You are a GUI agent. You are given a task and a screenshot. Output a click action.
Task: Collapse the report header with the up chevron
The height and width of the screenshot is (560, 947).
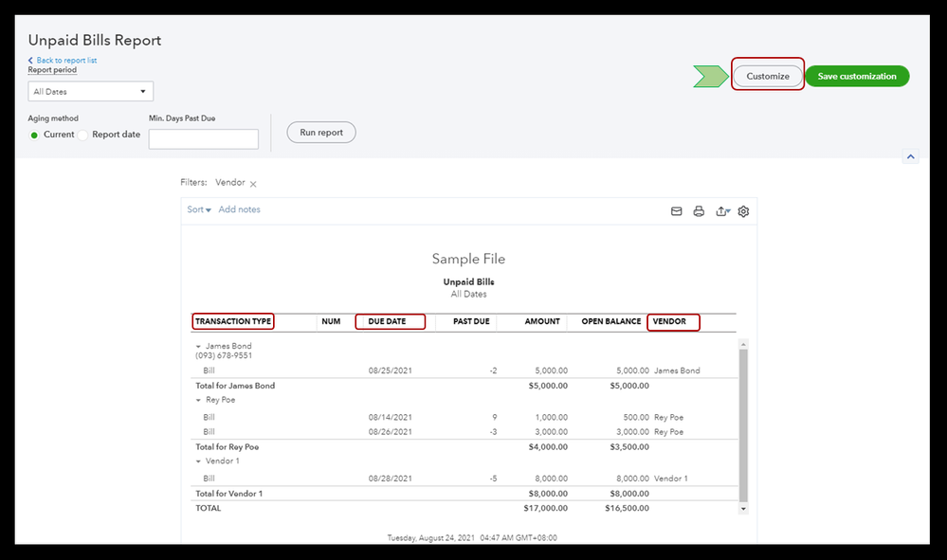coord(911,157)
